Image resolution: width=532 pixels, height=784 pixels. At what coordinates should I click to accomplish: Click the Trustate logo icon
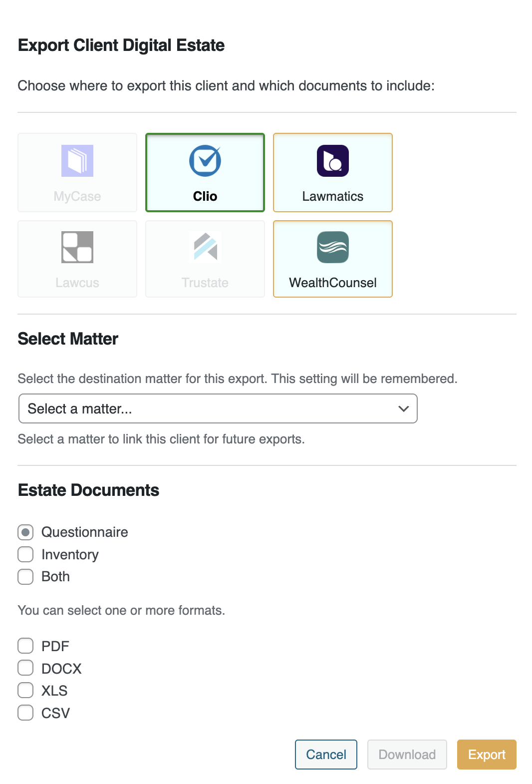(205, 247)
